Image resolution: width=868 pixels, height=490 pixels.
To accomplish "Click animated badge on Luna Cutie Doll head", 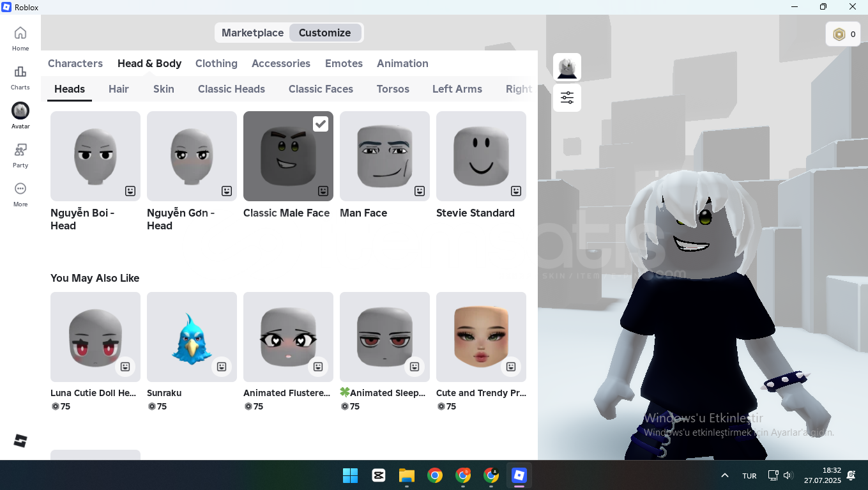I will click(125, 367).
